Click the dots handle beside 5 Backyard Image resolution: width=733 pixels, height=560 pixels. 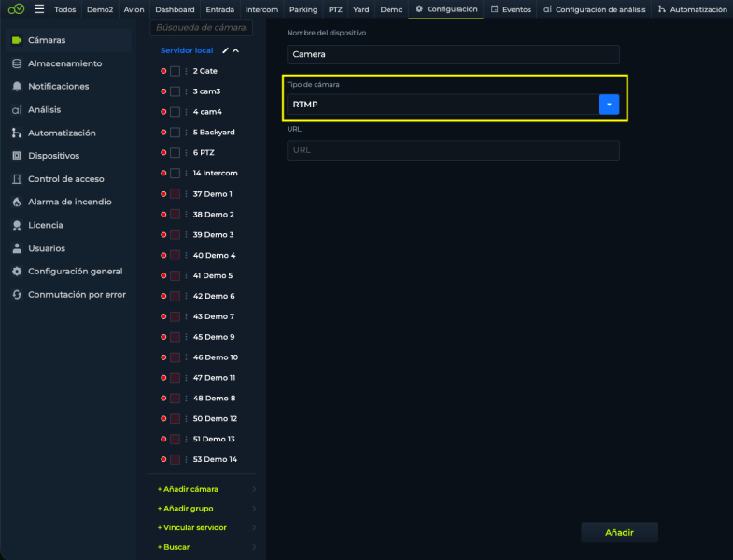(x=186, y=133)
